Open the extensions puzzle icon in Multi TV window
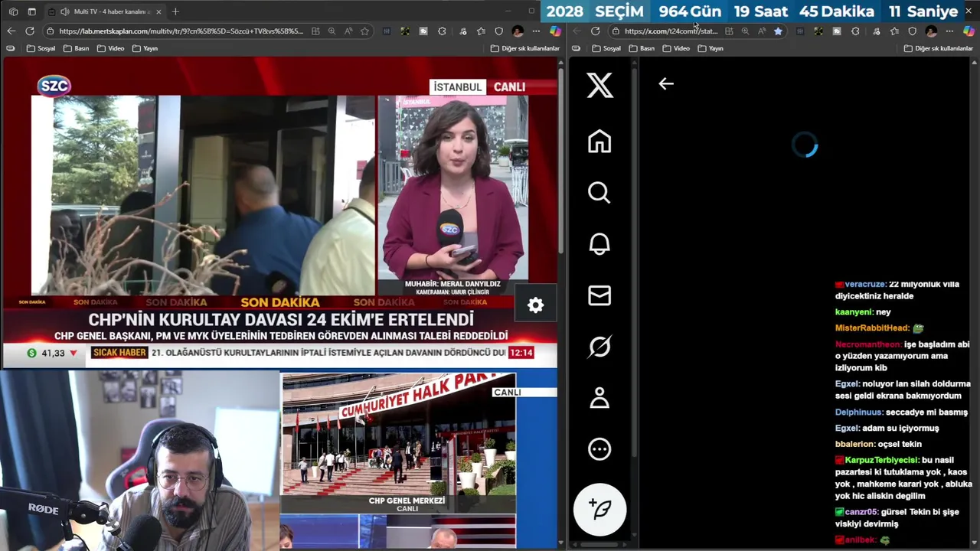 442,31
